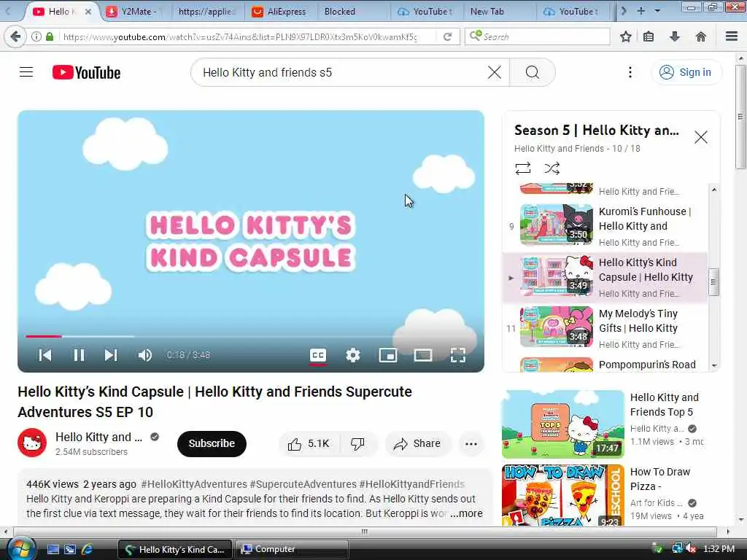Bookmark this page with star icon
This screenshot has width=747, height=560.
[x=625, y=36]
